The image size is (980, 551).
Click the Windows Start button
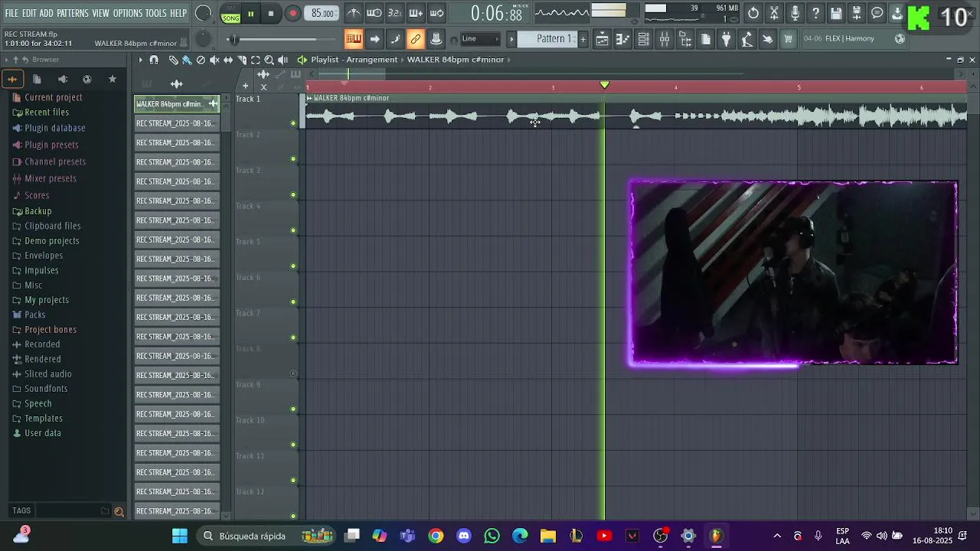(179, 536)
